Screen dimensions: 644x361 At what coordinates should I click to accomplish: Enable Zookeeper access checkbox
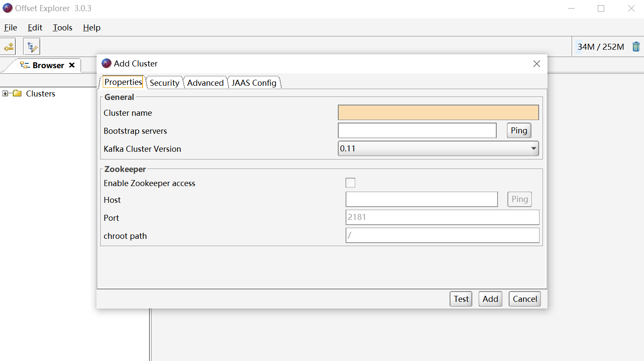350,183
